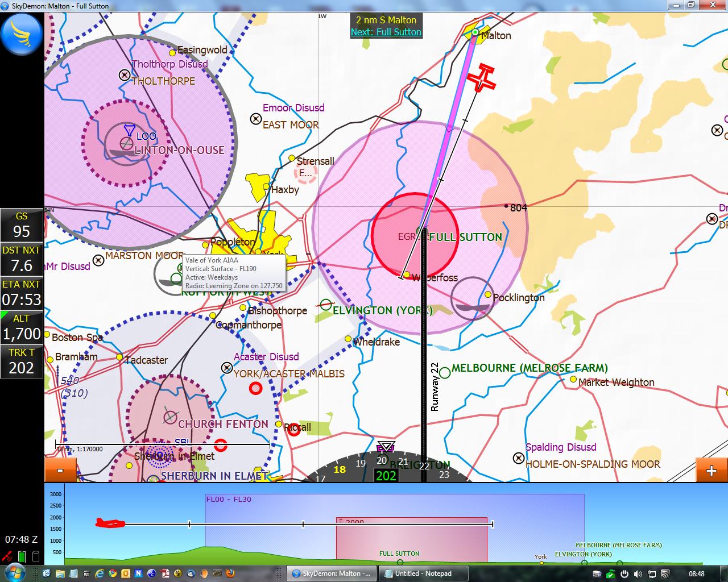Click the 2 nm S Malton position label
This screenshot has height=582, width=728.
coord(386,20)
